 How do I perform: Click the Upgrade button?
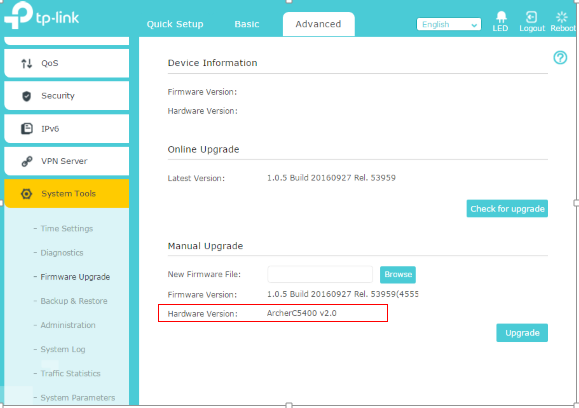click(x=522, y=333)
